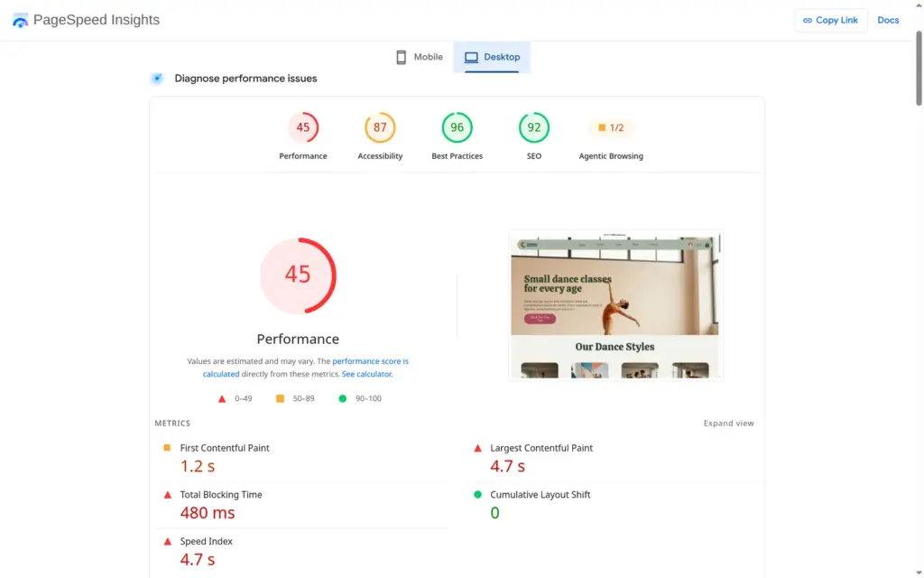Open the Docs link
The width and height of the screenshot is (924, 578).
pyautogui.click(x=888, y=20)
